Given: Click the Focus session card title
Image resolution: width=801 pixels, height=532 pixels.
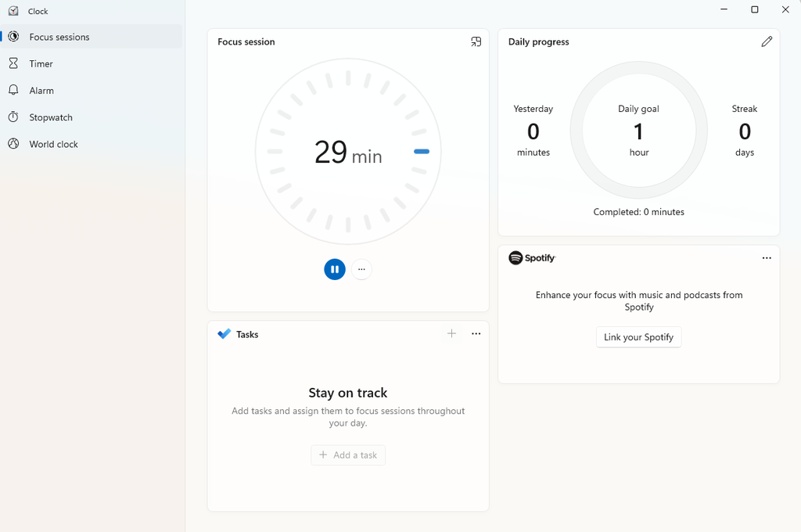Looking at the screenshot, I should click(246, 42).
